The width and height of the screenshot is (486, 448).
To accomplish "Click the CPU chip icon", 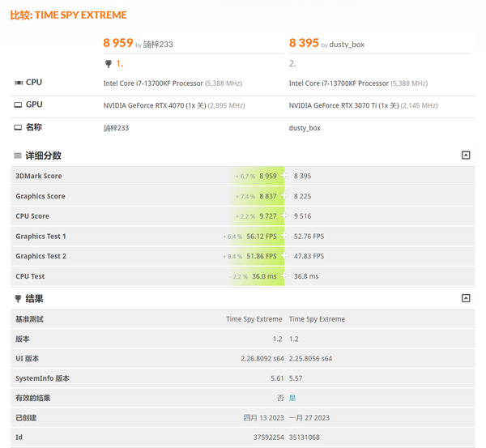I will point(19,83).
